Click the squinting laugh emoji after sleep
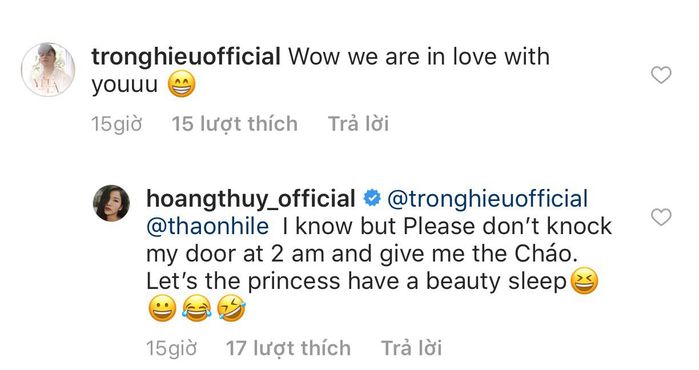699x370 pixels. coord(584,281)
